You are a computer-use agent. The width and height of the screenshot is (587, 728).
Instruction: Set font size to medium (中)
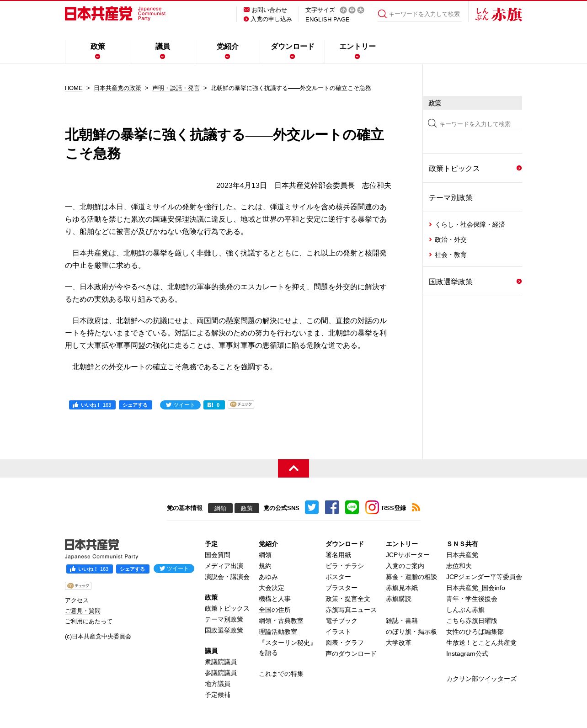(x=352, y=10)
